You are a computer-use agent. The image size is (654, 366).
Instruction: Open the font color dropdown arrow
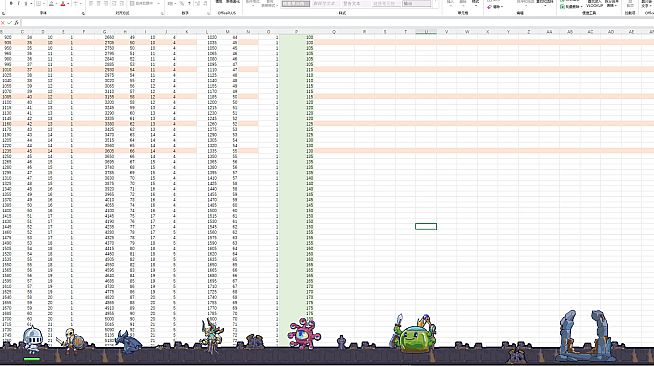68,4
